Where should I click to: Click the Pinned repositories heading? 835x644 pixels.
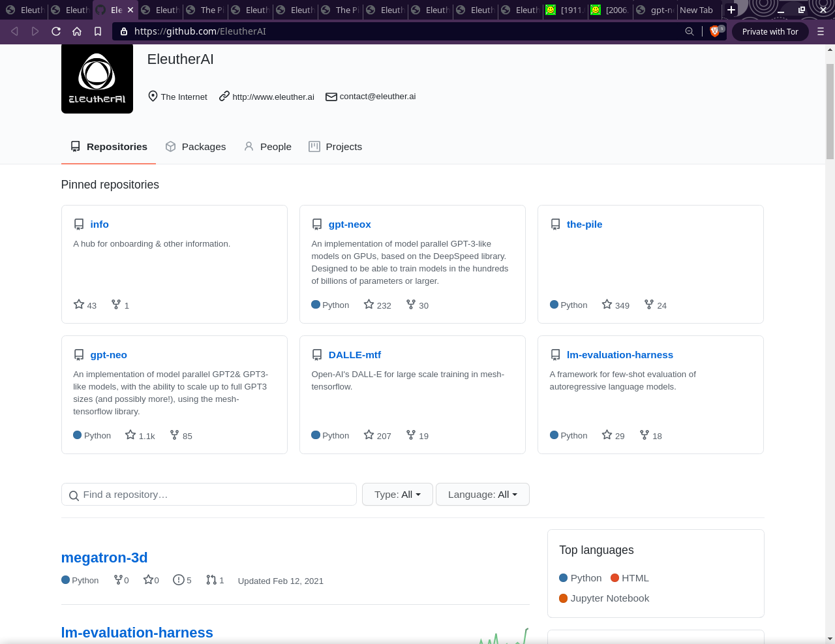[x=110, y=185]
